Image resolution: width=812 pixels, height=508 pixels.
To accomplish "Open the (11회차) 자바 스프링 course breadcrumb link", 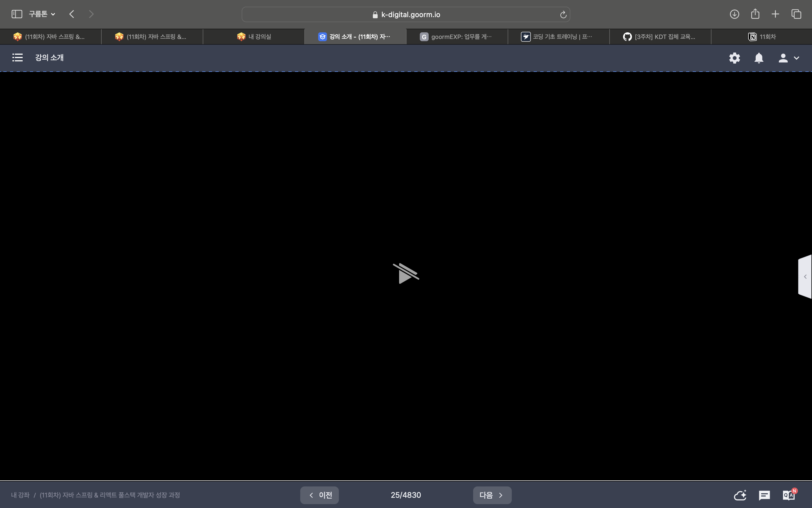I will coord(110,495).
